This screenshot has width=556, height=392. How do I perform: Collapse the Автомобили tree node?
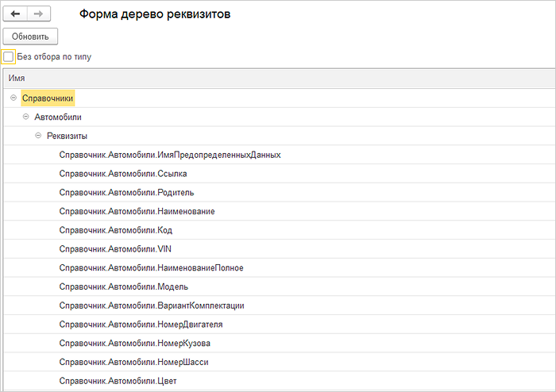coord(26,117)
